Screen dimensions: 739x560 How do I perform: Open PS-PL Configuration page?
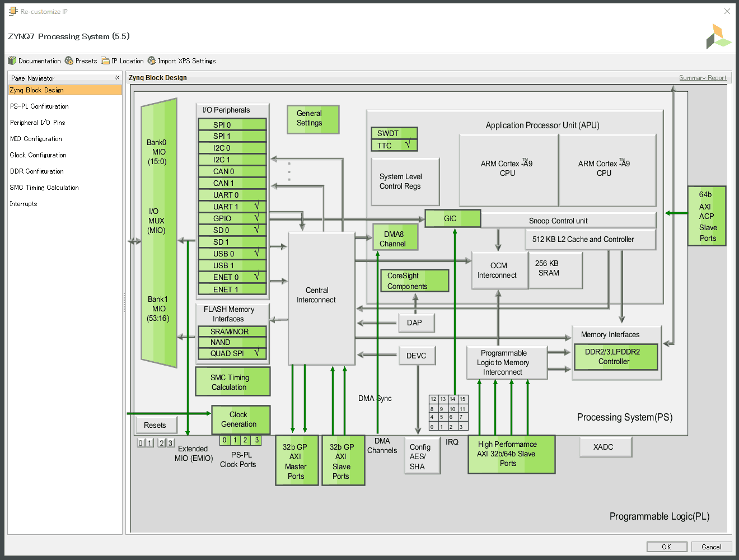point(39,106)
